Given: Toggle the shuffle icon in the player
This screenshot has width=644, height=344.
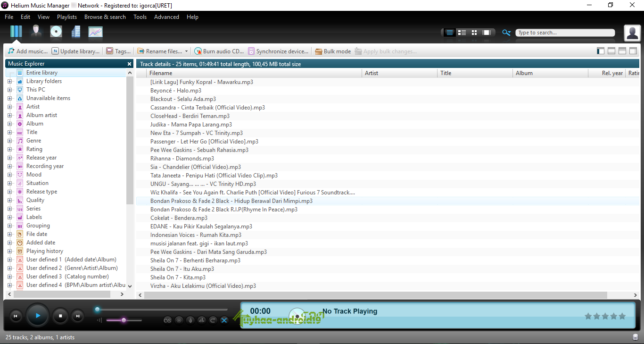Looking at the screenshot, I should (224, 320).
